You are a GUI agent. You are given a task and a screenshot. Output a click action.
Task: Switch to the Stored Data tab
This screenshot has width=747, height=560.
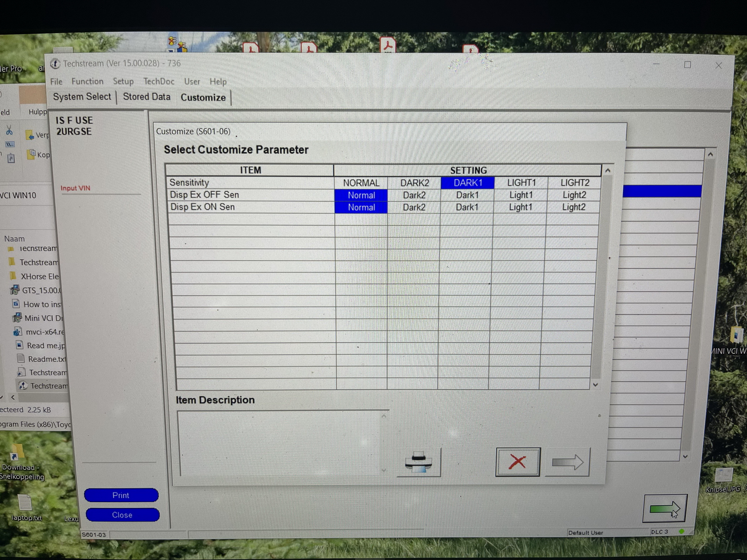(147, 97)
